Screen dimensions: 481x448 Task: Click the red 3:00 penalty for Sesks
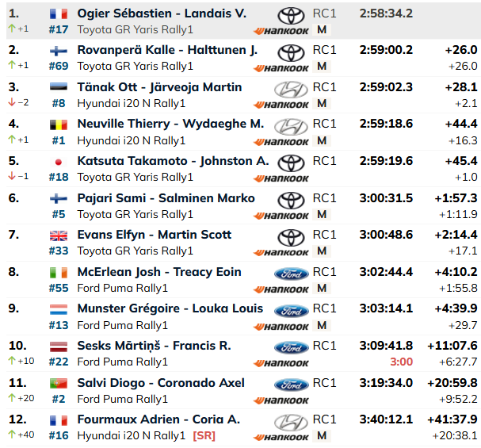click(x=401, y=362)
